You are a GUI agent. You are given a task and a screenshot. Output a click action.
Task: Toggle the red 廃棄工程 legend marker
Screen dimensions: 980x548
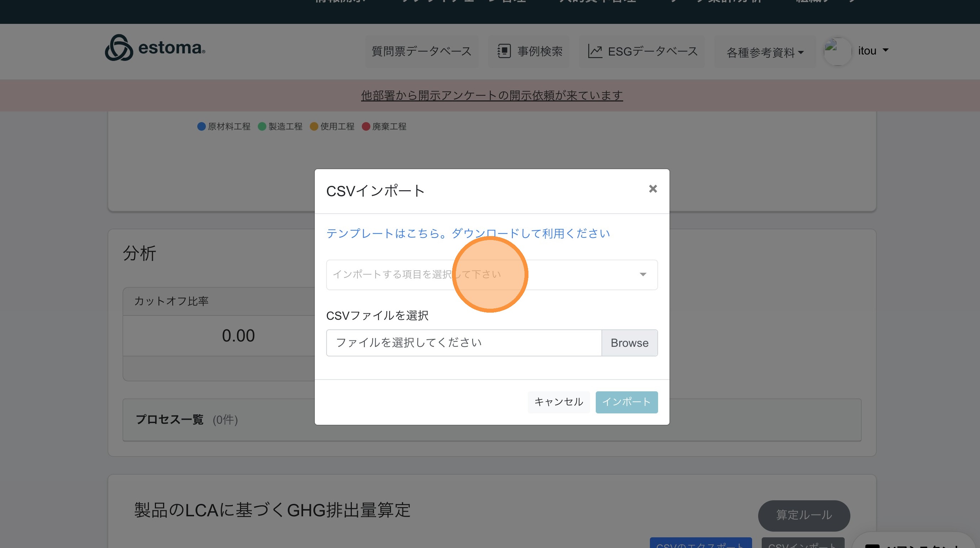pos(366,126)
